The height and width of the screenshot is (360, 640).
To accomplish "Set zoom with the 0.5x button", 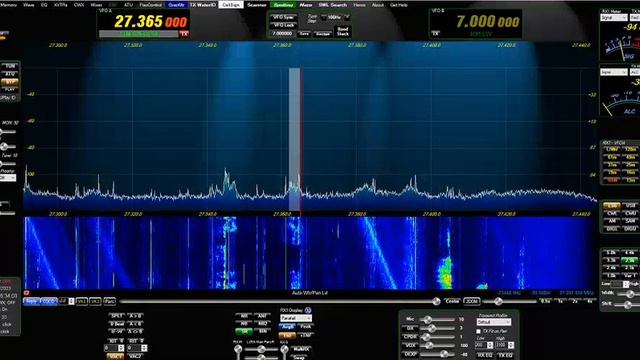I will (x=545, y=301).
